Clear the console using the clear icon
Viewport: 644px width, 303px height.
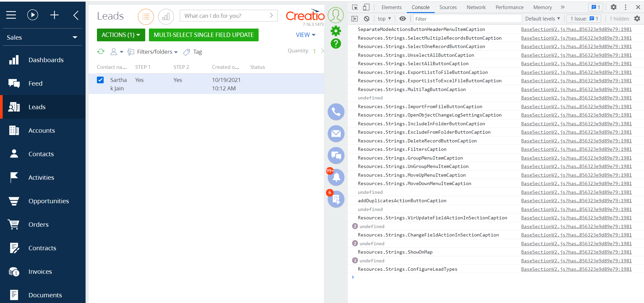(367, 19)
